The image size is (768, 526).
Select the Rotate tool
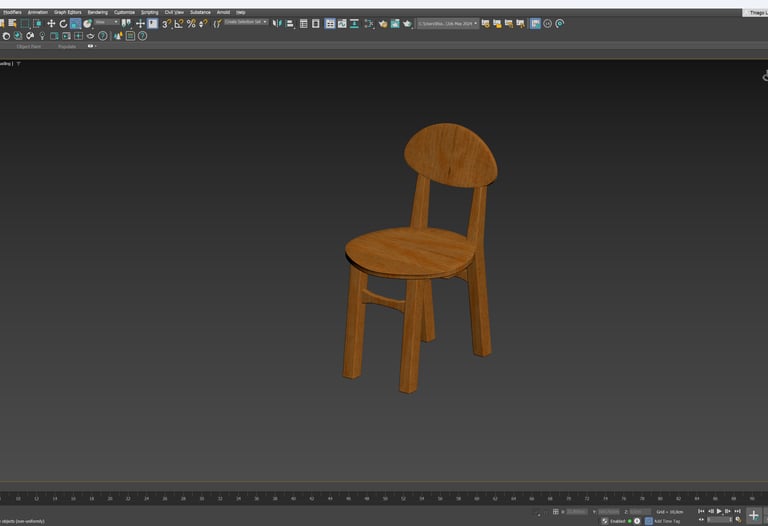click(x=63, y=23)
